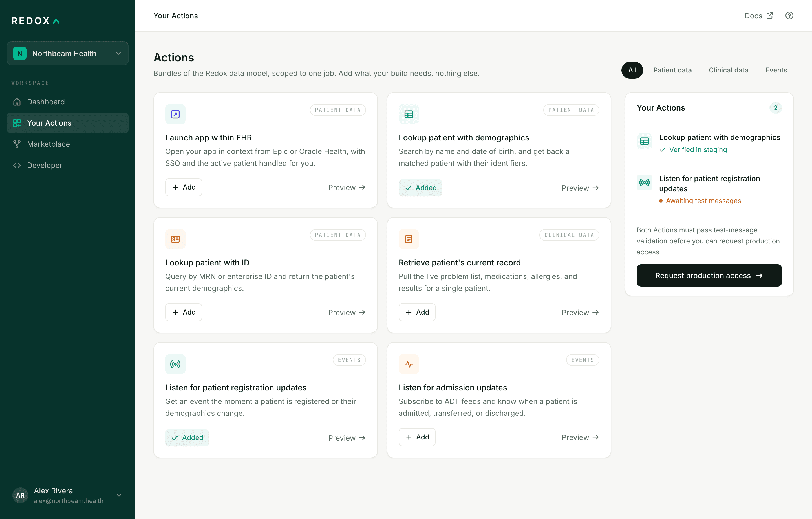Click the Dashboard home icon

pyautogui.click(x=17, y=102)
